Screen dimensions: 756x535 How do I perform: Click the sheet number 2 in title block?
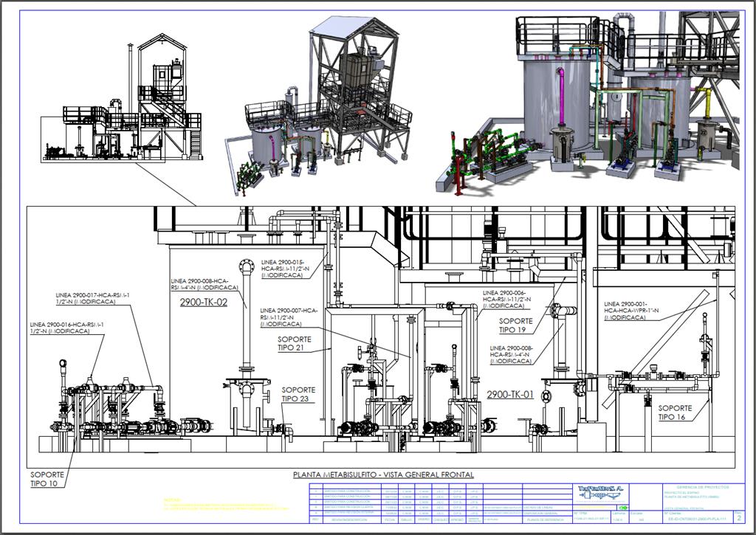pyautogui.click(x=739, y=517)
